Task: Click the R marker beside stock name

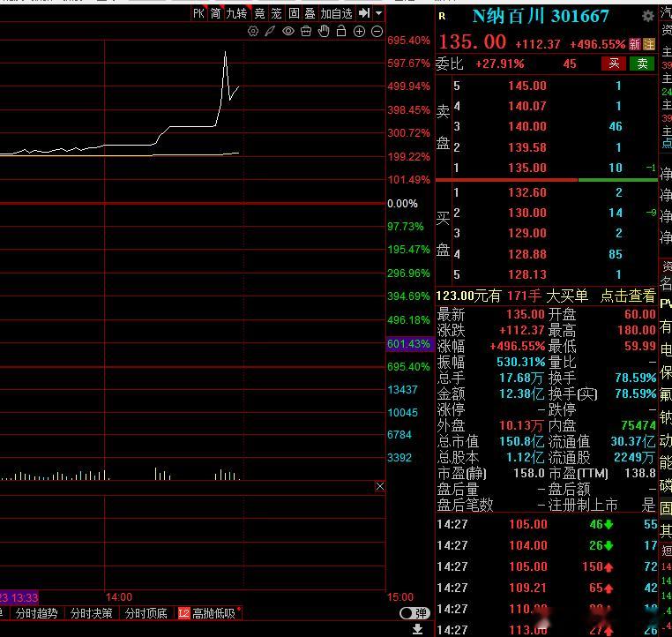Action: click(442, 16)
